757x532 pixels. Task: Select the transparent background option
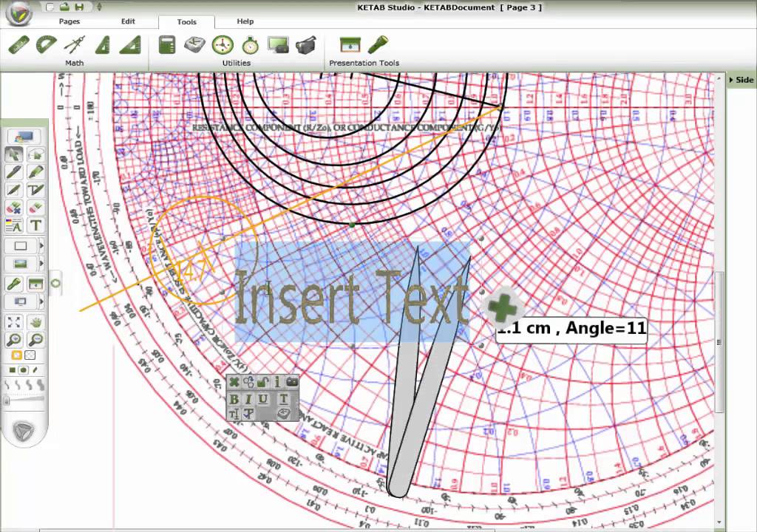click(30, 355)
